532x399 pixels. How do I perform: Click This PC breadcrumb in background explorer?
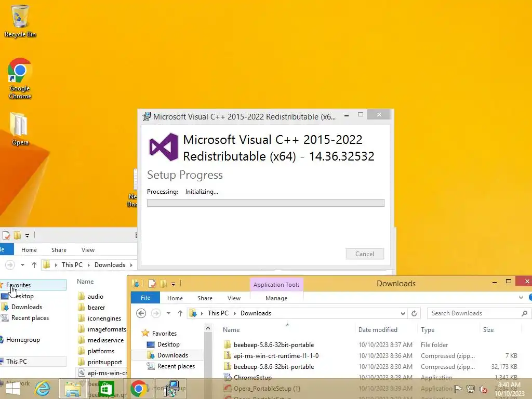pyautogui.click(x=72, y=264)
